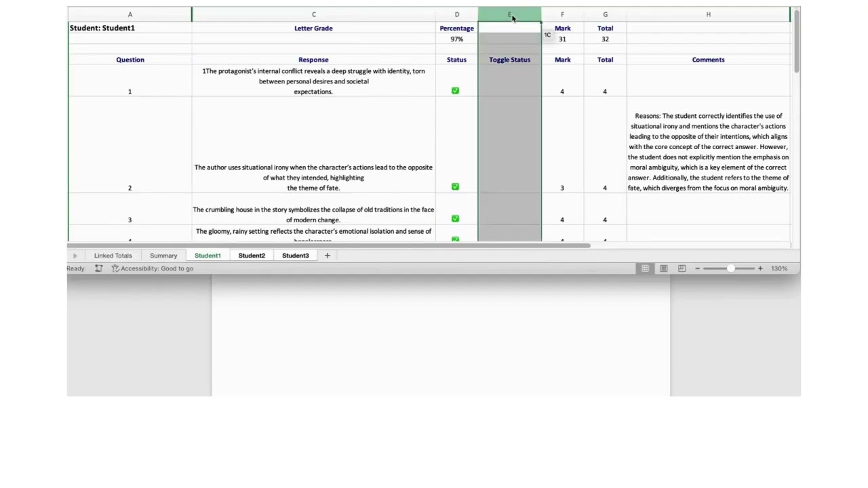Click the total mark value 31

click(x=562, y=39)
